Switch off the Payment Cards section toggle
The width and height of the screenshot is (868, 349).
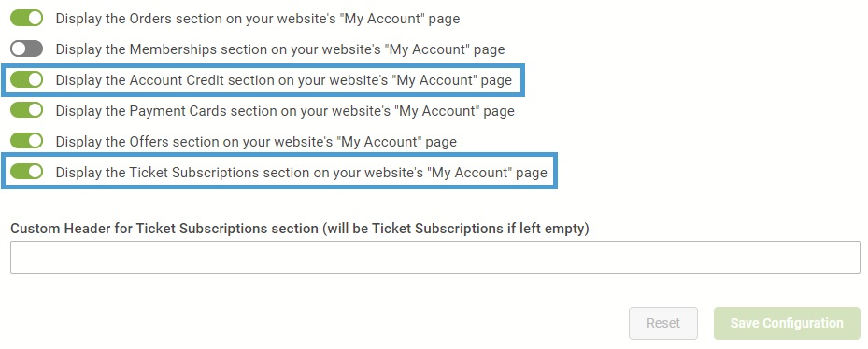coord(26,111)
